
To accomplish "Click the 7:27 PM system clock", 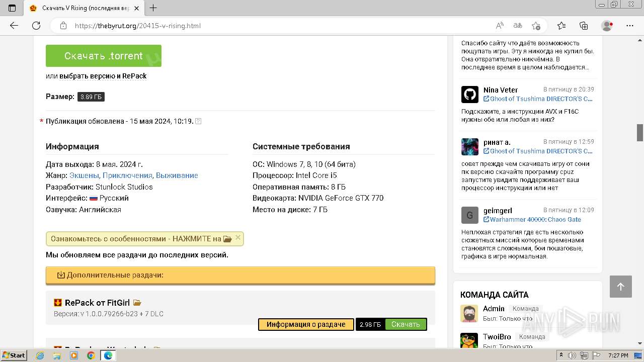I will click(x=618, y=355).
